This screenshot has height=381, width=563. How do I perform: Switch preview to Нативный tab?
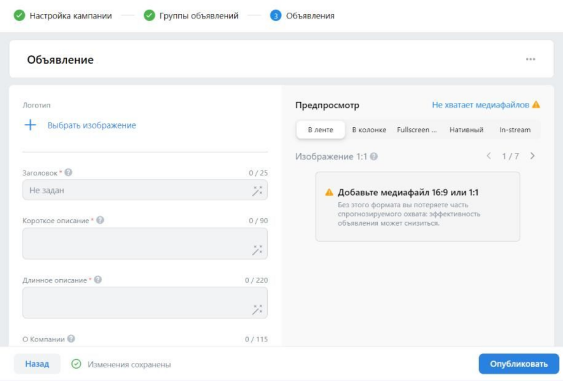466,130
